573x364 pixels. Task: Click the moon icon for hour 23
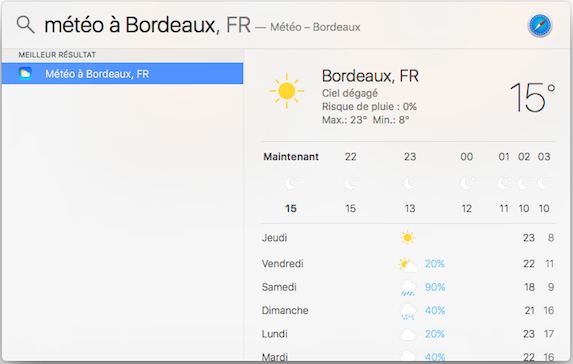410,183
